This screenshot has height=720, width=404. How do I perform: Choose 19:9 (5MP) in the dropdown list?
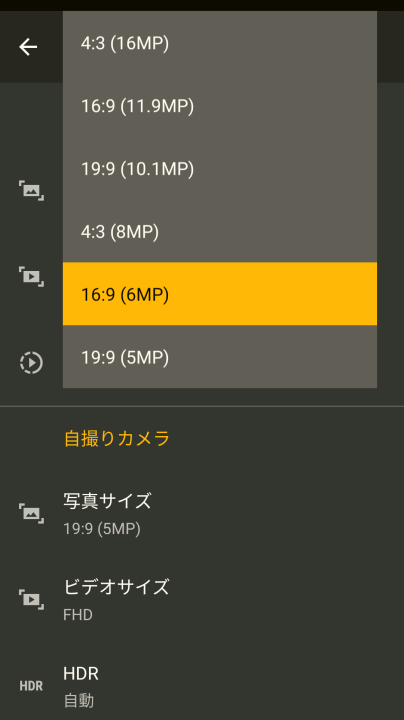220,357
